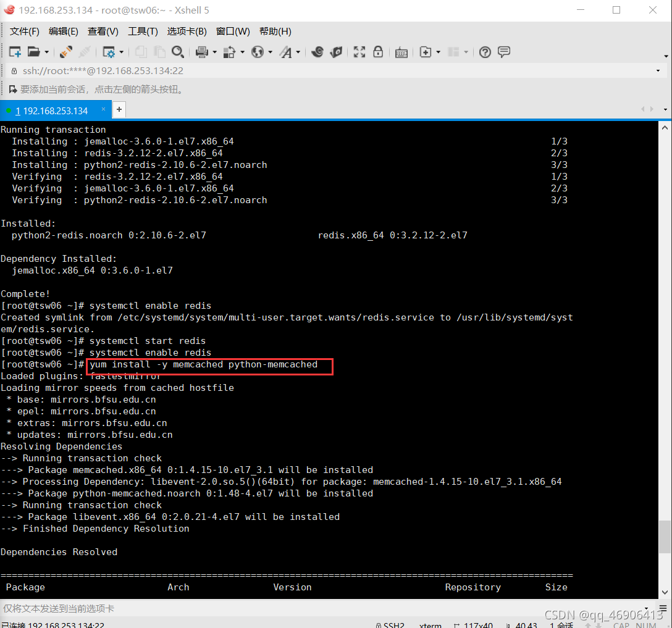
Task: Expand the globe encoding dropdown arrow
Action: pyautogui.click(x=271, y=52)
